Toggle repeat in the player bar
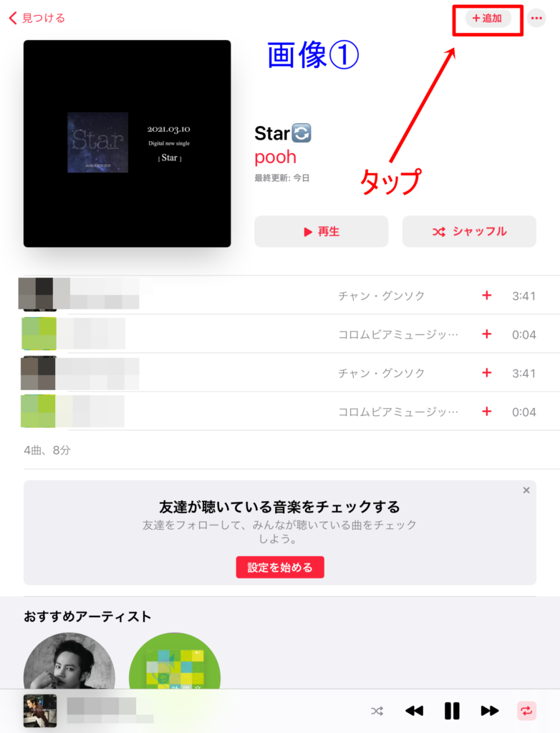Viewport: 560px width, 733px height. pyautogui.click(x=526, y=711)
